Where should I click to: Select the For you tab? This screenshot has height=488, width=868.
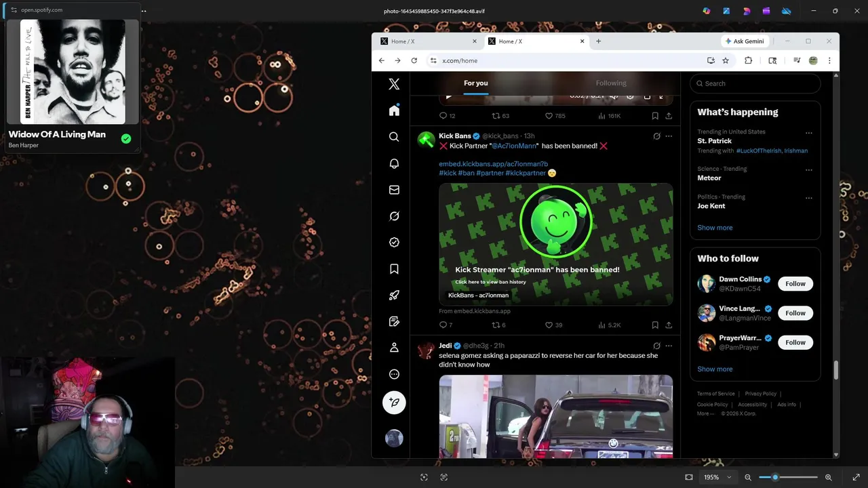pyautogui.click(x=475, y=83)
